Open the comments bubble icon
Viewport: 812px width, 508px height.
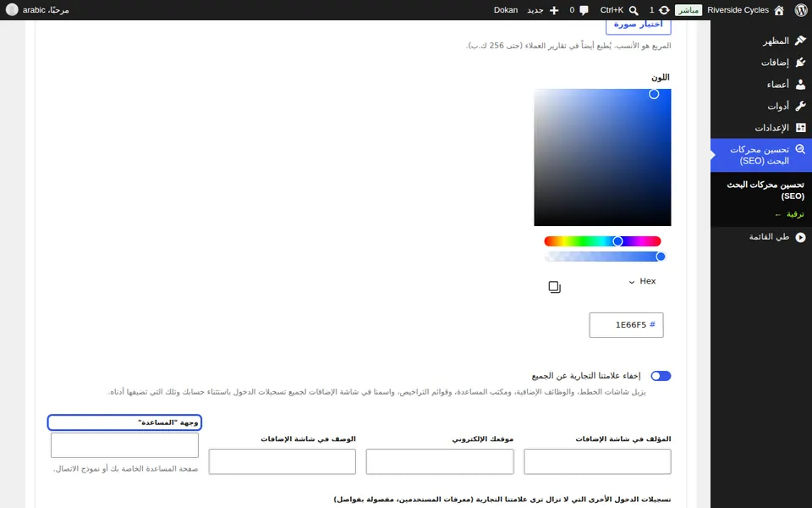click(584, 10)
